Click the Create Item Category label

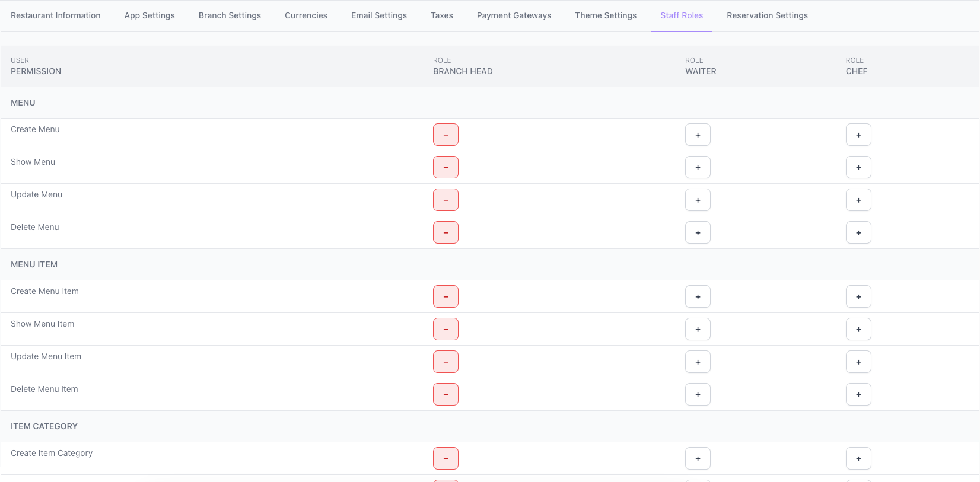pos(52,453)
